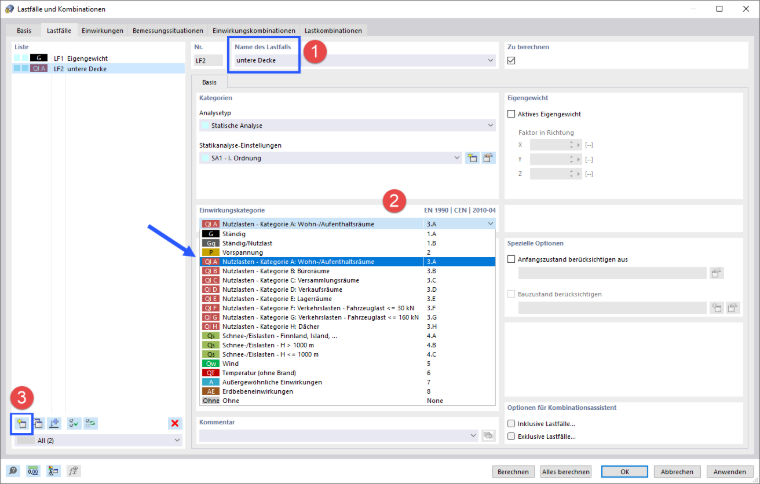The image size is (760, 484).
Task: Select Schnee-/Eislasten H > 1000 m
Action: pyautogui.click(x=348, y=345)
